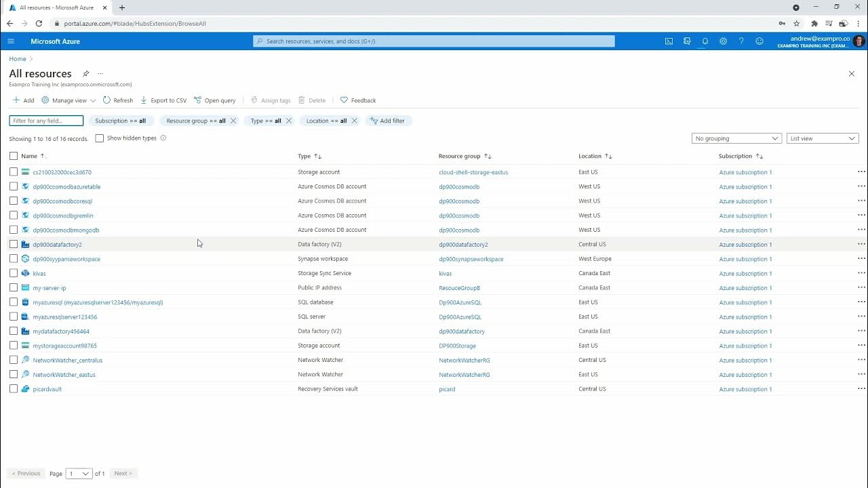
Task: Open the NetworkWatcher_centralus resource
Action: (68, 361)
